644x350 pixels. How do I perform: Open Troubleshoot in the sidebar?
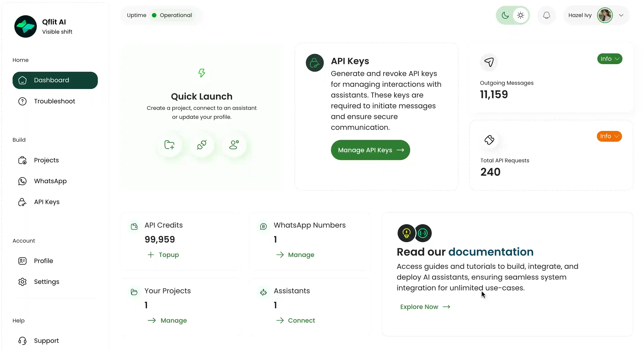pos(55,101)
